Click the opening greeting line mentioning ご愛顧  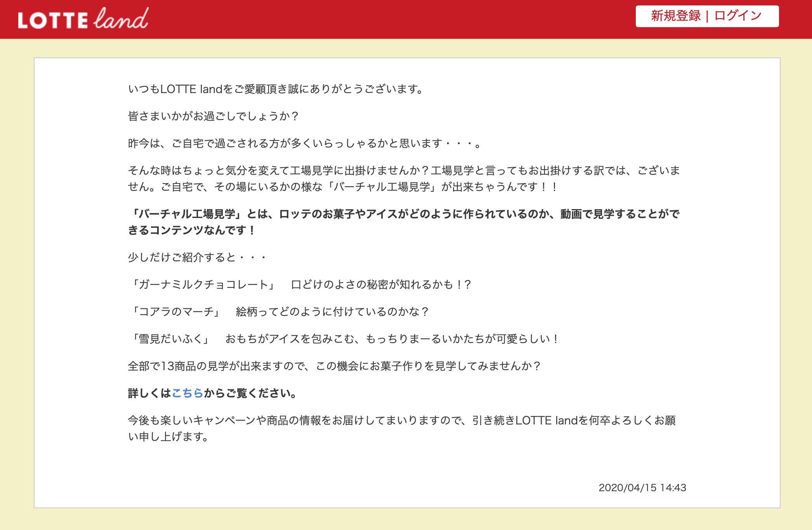(276, 89)
